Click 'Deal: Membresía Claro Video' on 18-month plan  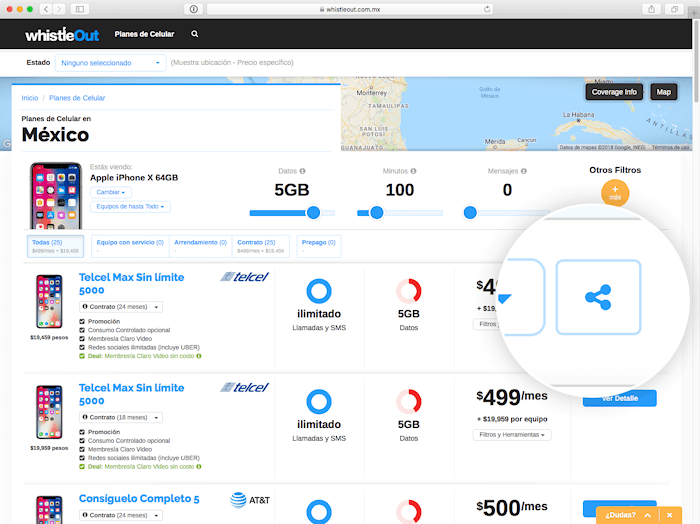(x=141, y=467)
